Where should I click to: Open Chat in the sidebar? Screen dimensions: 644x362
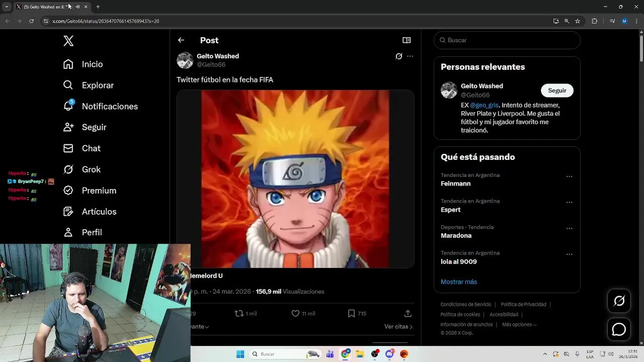82,148
